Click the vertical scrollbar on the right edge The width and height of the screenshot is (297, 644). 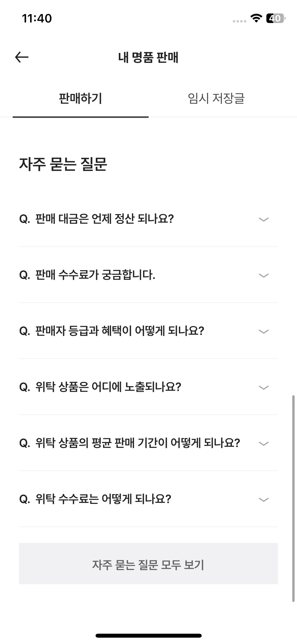(x=293, y=499)
